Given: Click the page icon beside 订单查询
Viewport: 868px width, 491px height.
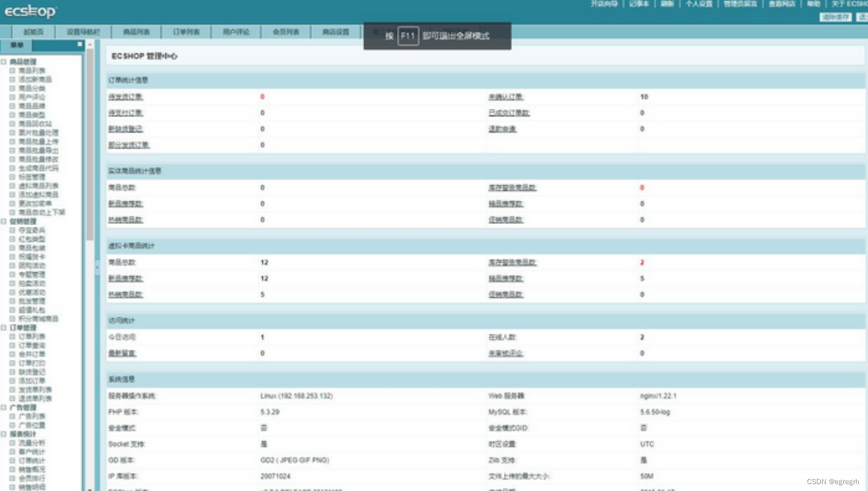Looking at the screenshot, I should [12, 346].
